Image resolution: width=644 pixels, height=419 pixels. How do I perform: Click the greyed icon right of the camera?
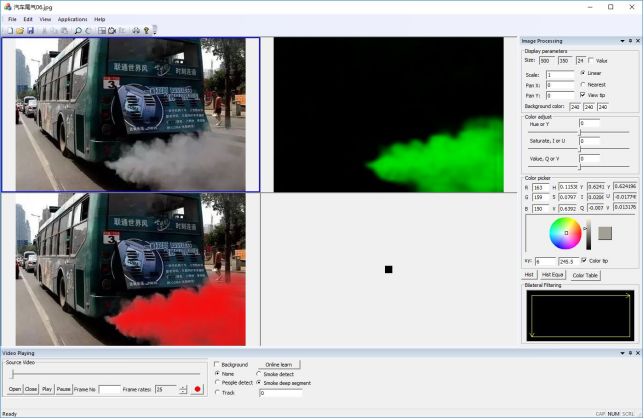[x=122, y=31]
